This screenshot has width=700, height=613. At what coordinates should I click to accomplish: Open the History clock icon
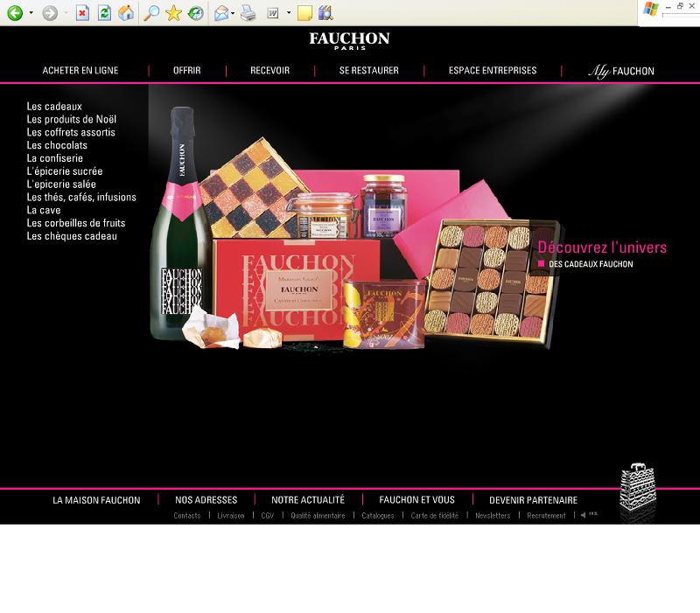[x=195, y=13]
